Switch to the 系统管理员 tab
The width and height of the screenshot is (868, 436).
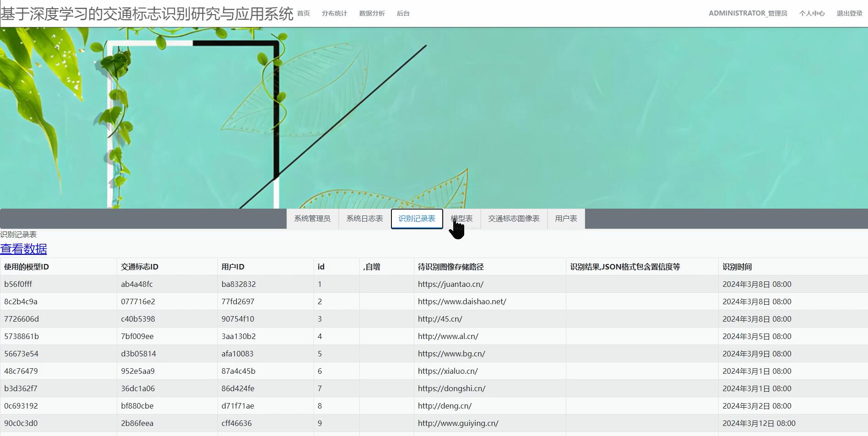(x=312, y=219)
